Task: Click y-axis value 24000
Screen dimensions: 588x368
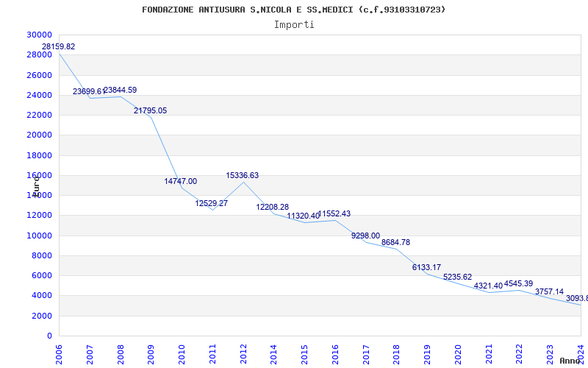Action: coord(39,95)
